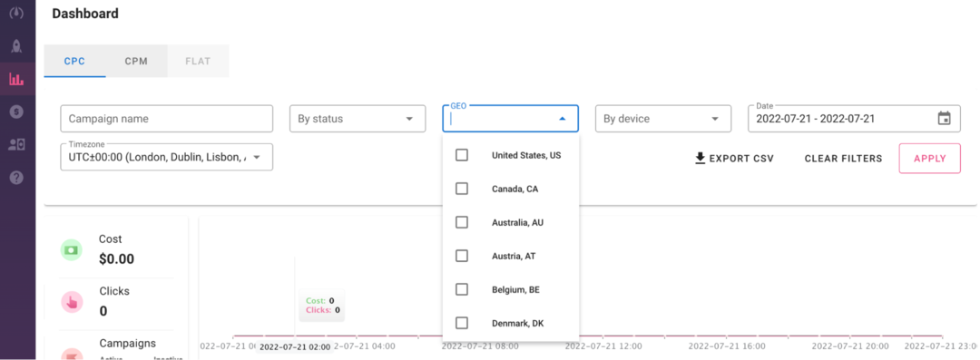The height and width of the screenshot is (360, 980).
Task: Click the CLEAR FILTERS button
Action: tap(843, 158)
